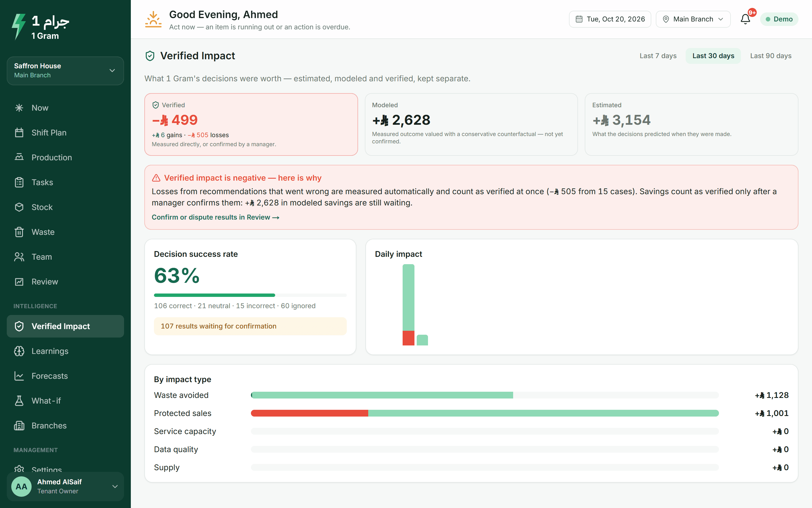Click the tall green Daily impact bar

(x=408, y=298)
